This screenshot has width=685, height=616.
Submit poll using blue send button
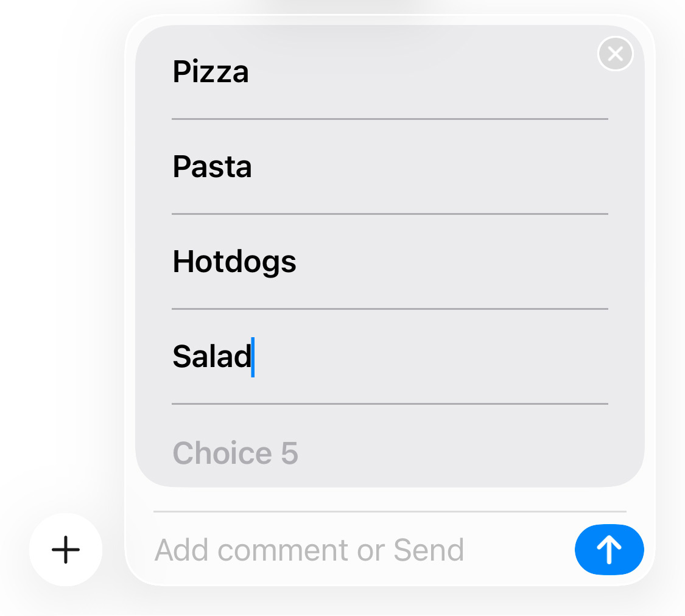tap(609, 549)
